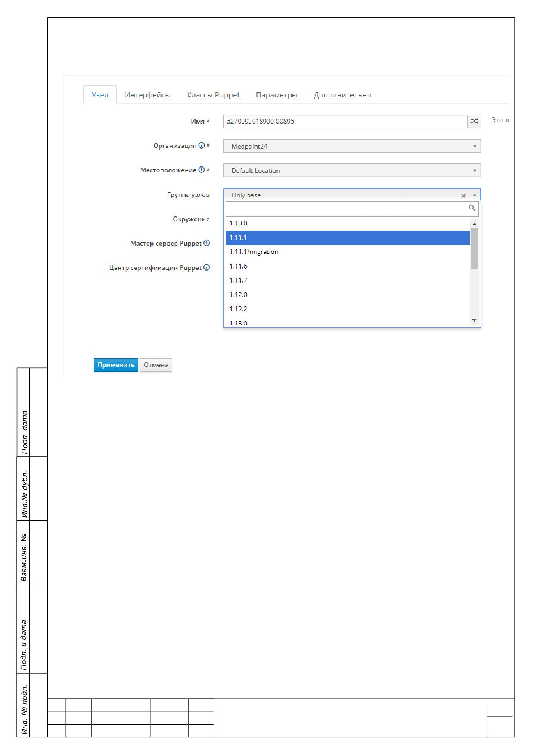Click the Имя input field
Image resolution: width=534 pixels, height=756 pixels.
pyautogui.click(x=345, y=122)
